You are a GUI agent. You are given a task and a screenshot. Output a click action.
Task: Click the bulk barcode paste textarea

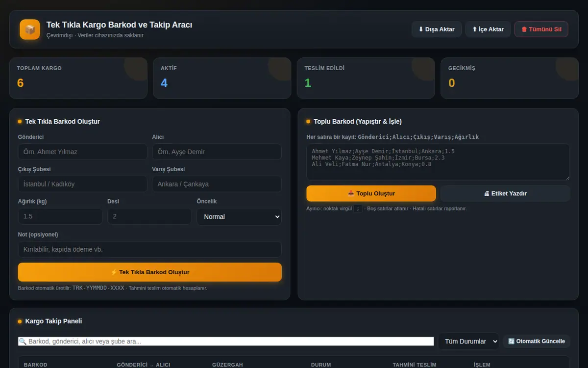pos(438,162)
